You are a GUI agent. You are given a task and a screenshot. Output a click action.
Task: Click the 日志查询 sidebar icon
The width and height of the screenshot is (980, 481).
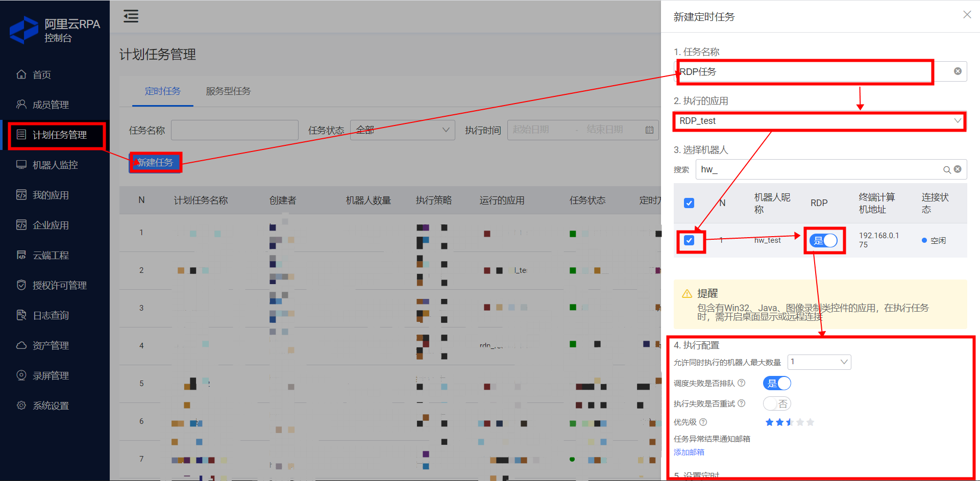[x=21, y=315]
